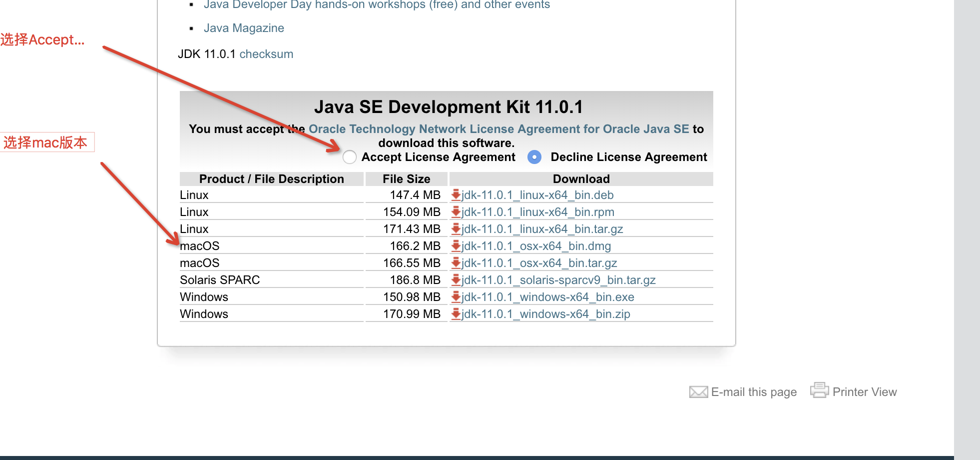Download jdk-11.0.1_solaris-sparcv9_bin.tar.gz link
This screenshot has height=460, width=980.
[x=558, y=280]
